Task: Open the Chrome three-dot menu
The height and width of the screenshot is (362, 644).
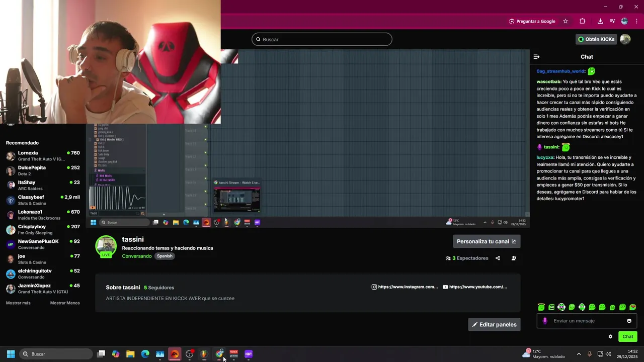Action: click(x=636, y=21)
